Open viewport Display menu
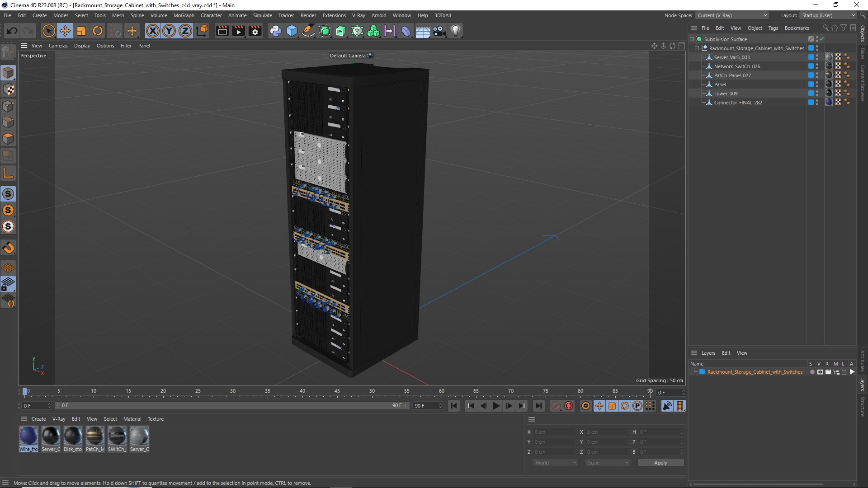This screenshot has width=868, height=488. tap(82, 46)
